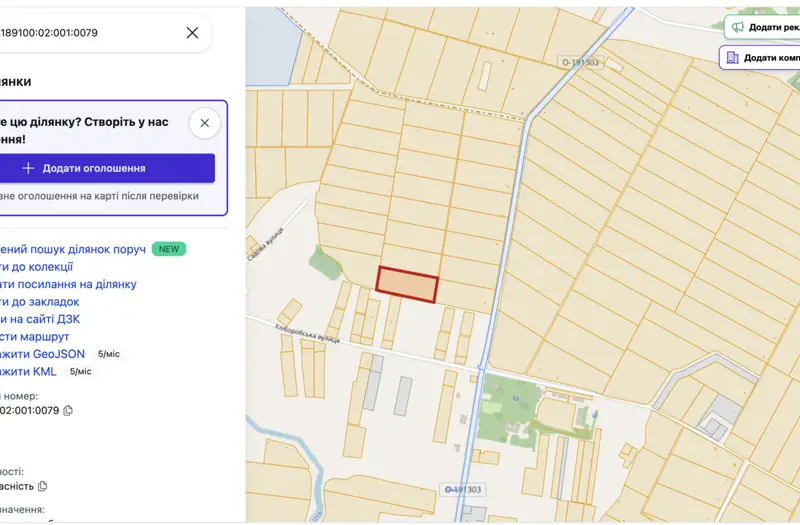Click the plus icon on add listing button
Image resolution: width=800 pixels, height=525 pixels.
[x=29, y=168]
